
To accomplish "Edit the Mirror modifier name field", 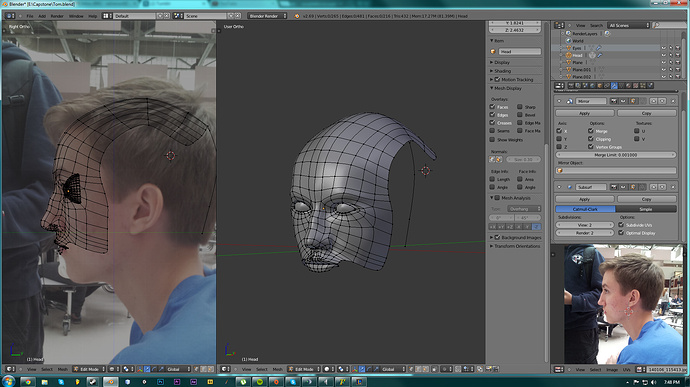I will [x=591, y=101].
